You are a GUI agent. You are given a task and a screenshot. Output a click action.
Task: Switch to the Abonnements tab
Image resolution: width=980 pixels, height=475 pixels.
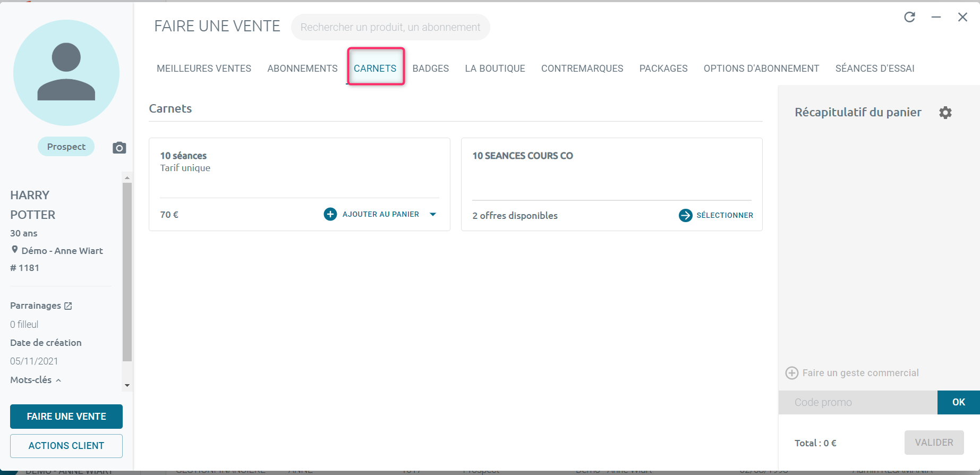(302, 69)
